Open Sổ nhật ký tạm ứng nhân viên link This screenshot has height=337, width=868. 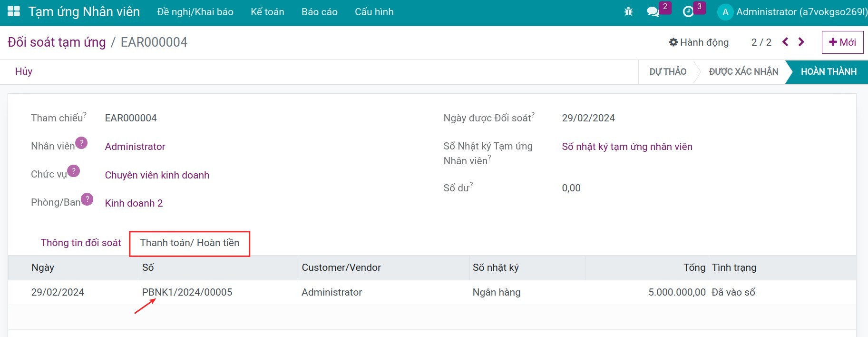point(627,147)
